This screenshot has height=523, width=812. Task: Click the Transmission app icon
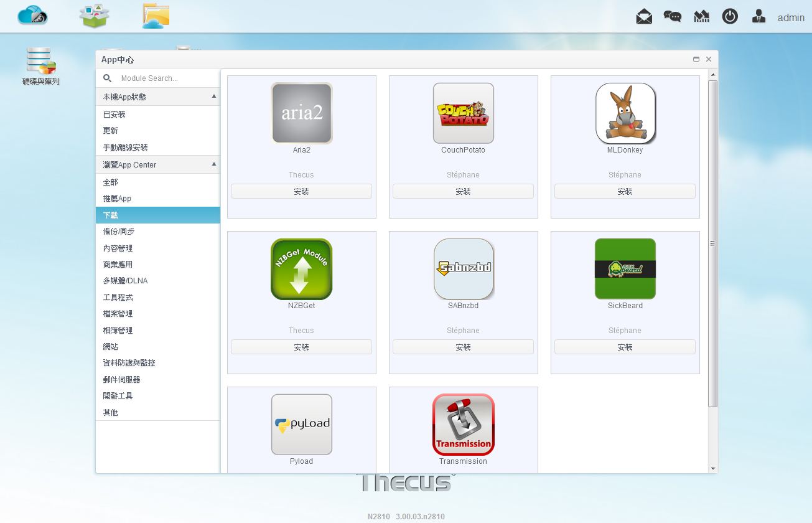coord(464,425)
